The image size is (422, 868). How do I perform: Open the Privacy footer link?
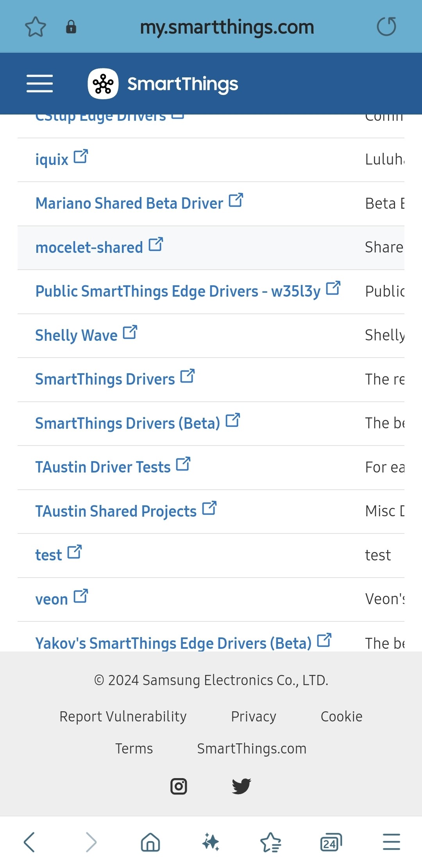point(254,716)
